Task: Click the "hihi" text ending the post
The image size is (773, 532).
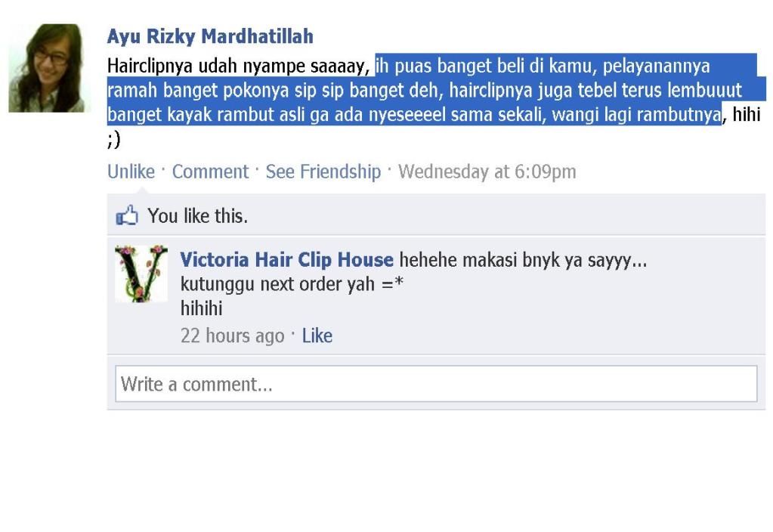Action: 747,114
